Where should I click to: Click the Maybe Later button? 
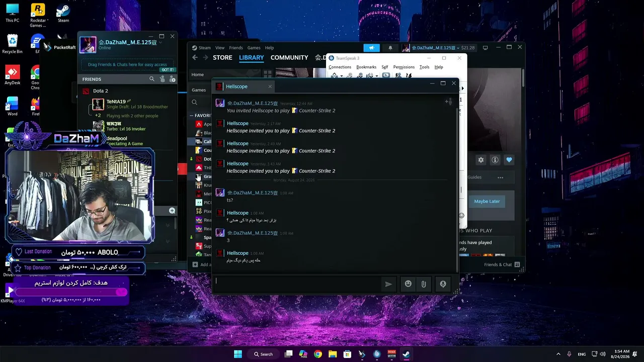[487, 201]
